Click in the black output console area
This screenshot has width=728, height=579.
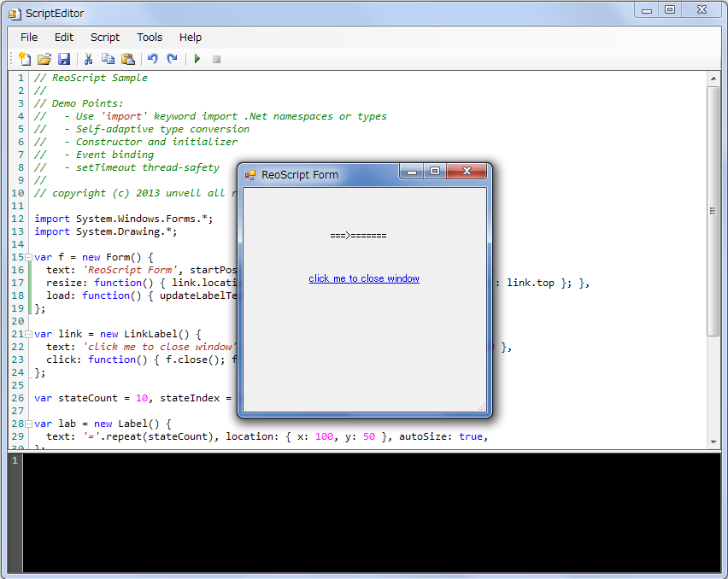tap(372, 512)
